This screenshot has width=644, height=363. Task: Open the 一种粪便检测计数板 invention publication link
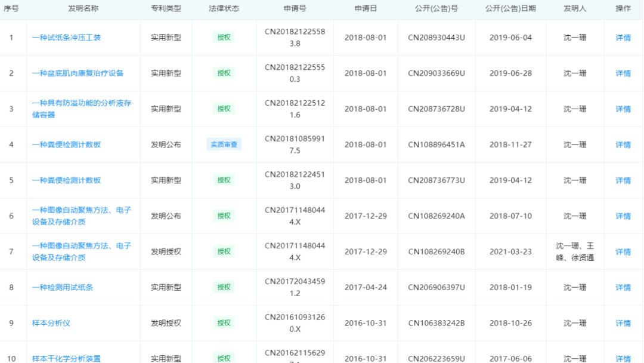(66, 144)
